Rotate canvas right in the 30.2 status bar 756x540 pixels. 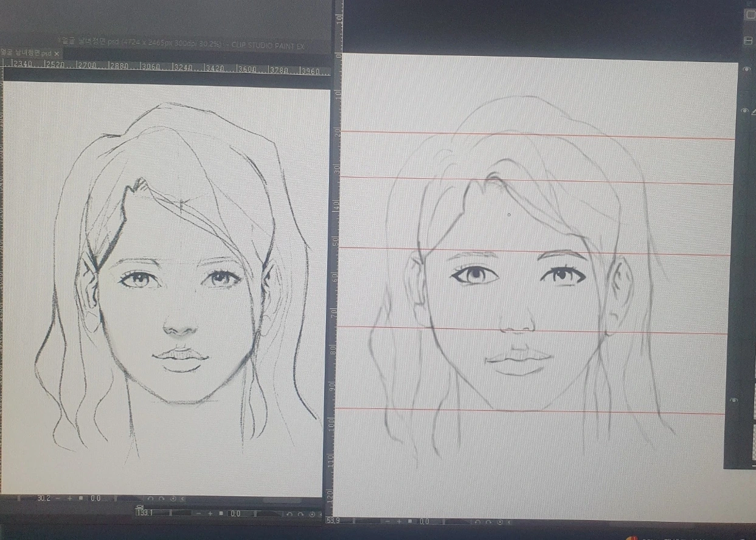[x=161, y=499]
